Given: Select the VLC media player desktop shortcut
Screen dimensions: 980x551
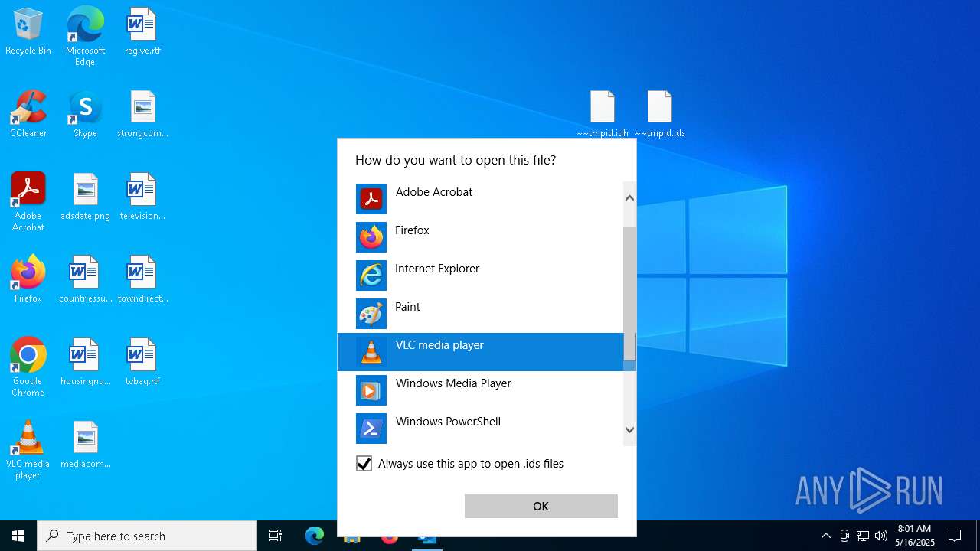Looking at the screenshot, I should 28,450.
